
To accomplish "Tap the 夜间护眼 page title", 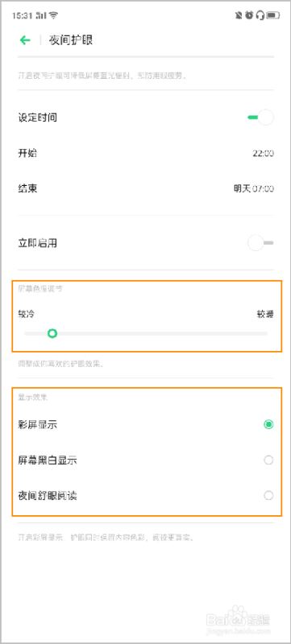I will click(x=71, y=40).
